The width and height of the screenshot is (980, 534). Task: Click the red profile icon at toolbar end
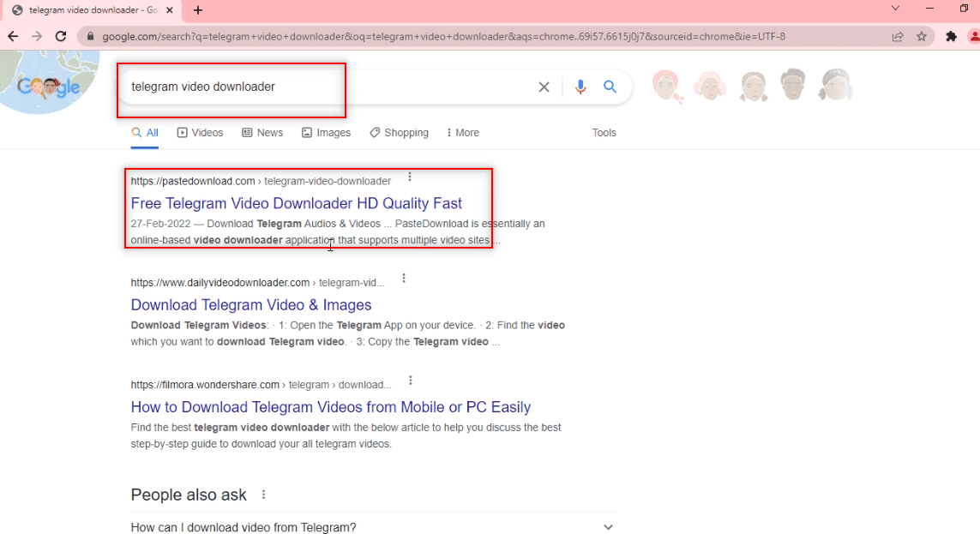tap(974, 36)
